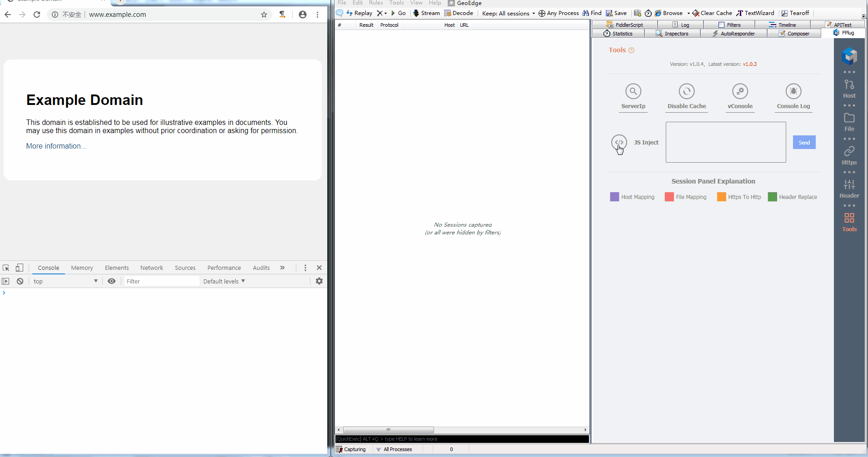Open the JavaScript context top dropdown
The width and height of the screenshot is (868, 457).
pos(65,281)
